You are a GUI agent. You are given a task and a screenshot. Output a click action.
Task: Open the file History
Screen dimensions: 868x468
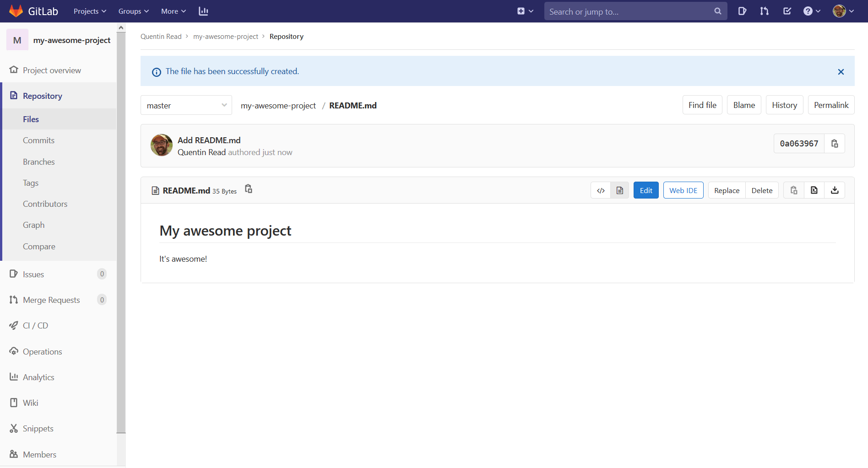click(x=784, y=105)
